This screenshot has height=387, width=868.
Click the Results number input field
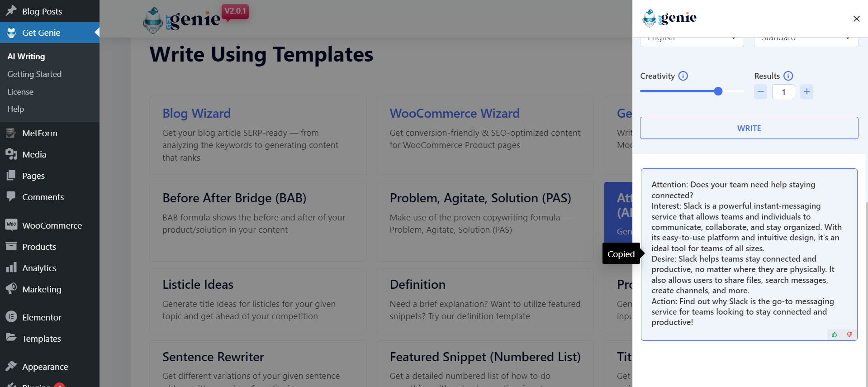[x=783, y=92]
